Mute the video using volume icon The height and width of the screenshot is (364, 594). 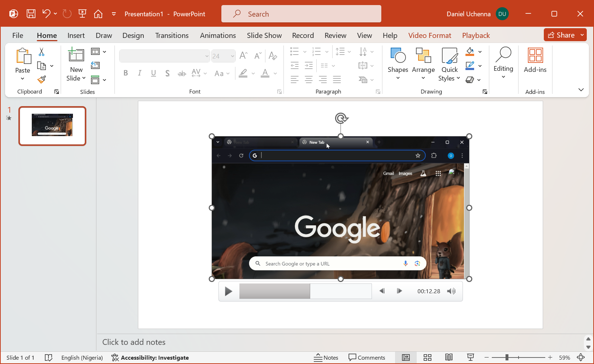451,291
